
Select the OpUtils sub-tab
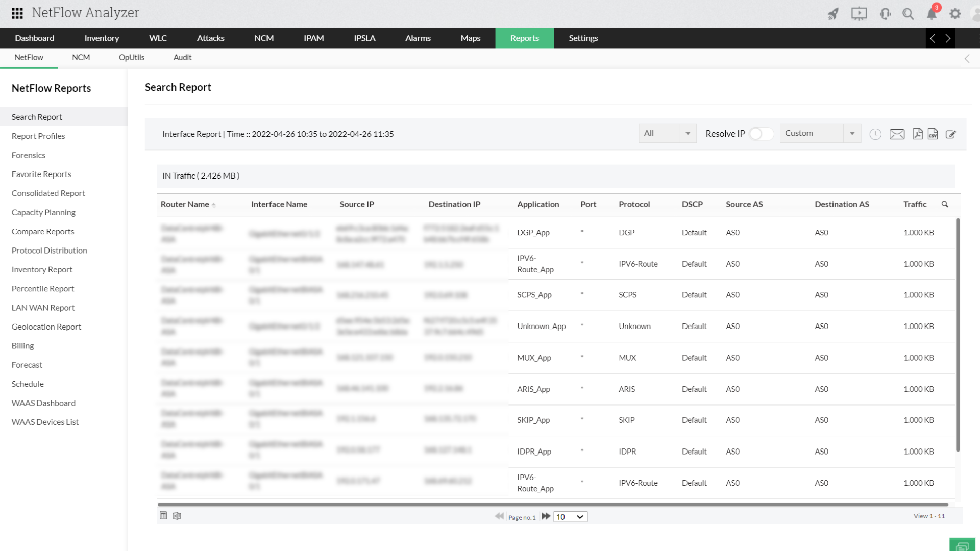[132, 57]
